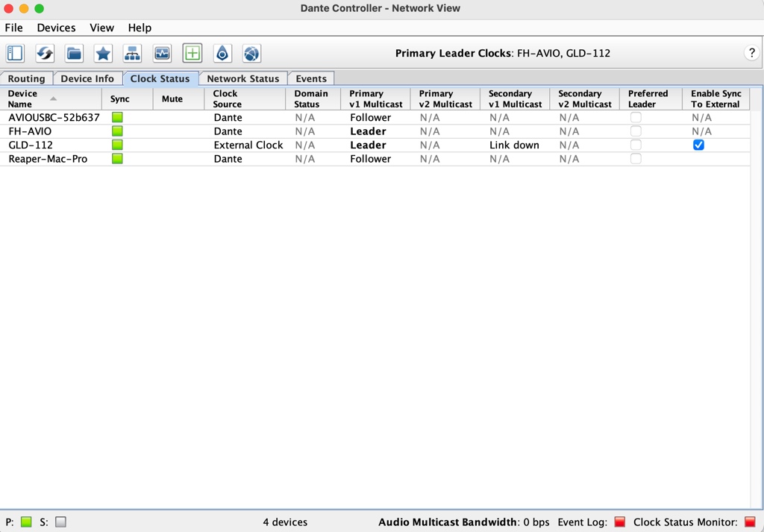The width and height of the screenshot is (764, 532).
Task: Open the Devices menu
Action: pyautogui.click(x=56, y=28)
